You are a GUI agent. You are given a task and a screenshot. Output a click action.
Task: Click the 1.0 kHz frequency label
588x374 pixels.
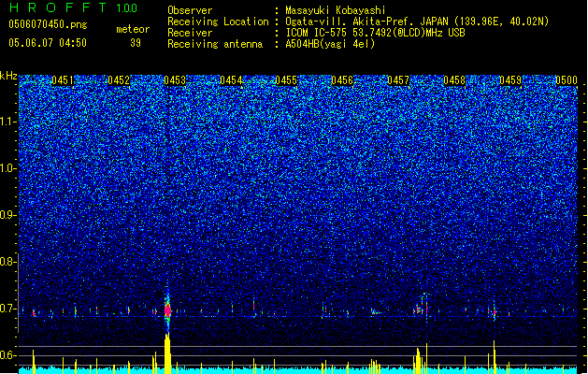pos(7,168)
